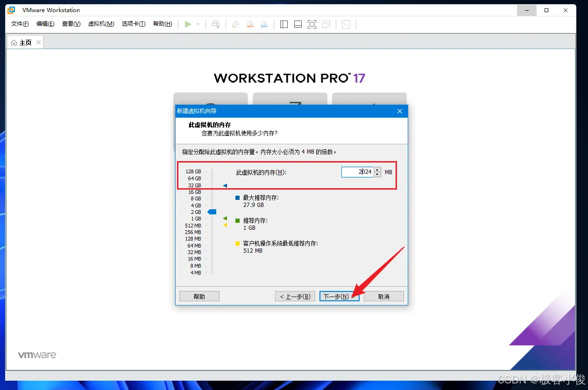
Task: Click the full screen mode icon
Action: pos(312,24)
